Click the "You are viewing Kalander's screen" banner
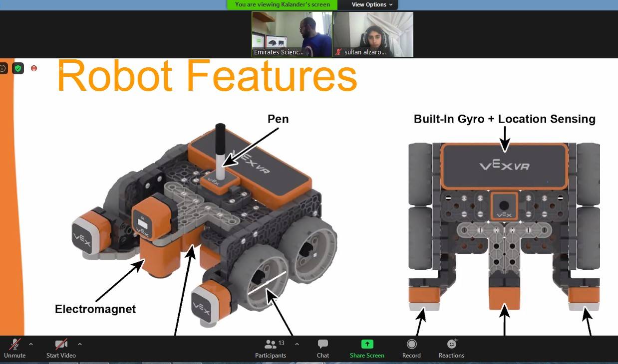 coord(282,4)
